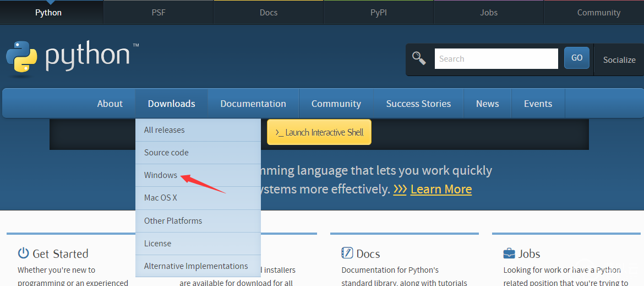Image resolution: width=644 pixels, height=286 pixels.
Task: Select All releases menu entry
Action: click(x=164, y=130)
